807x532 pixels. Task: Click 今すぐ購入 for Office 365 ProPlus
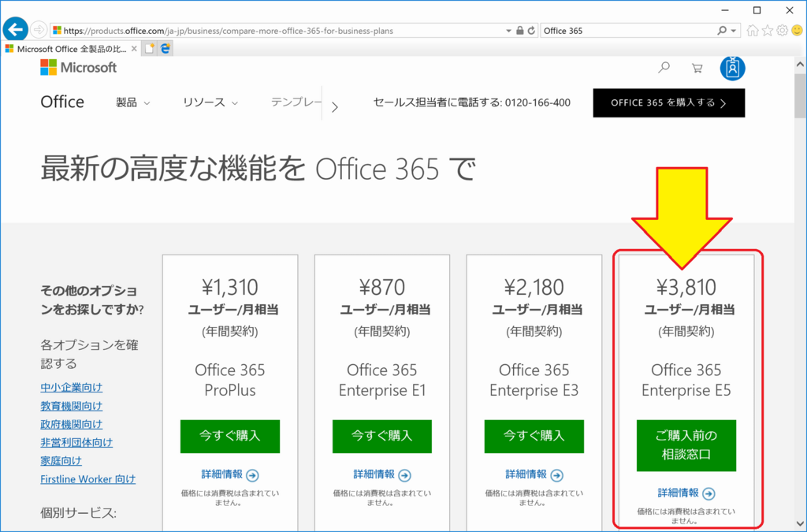pos(230,437)
